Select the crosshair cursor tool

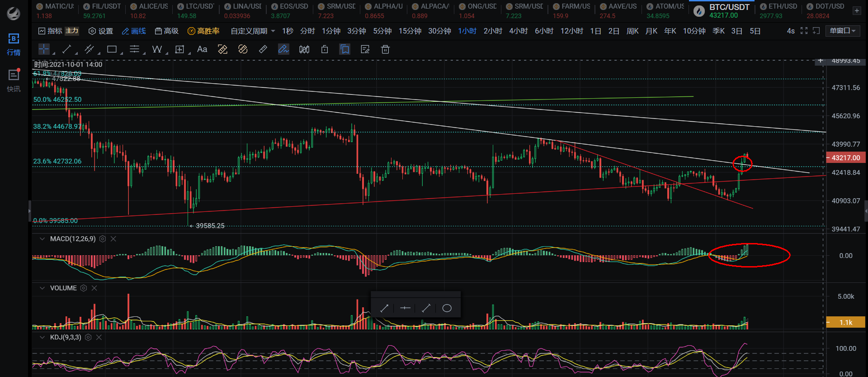(43, 49)
